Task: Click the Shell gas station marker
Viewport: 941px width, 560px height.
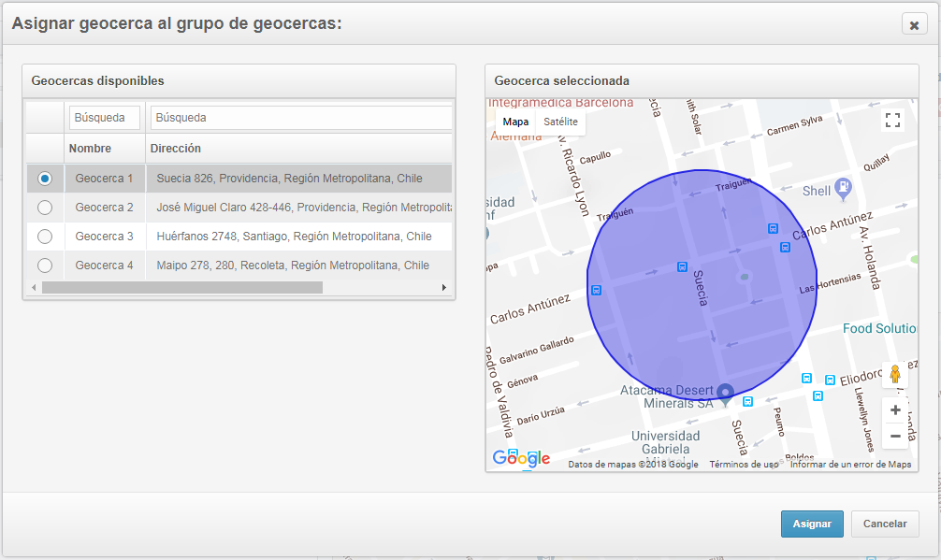Action: pyautogui.click(x=843, y=187)
